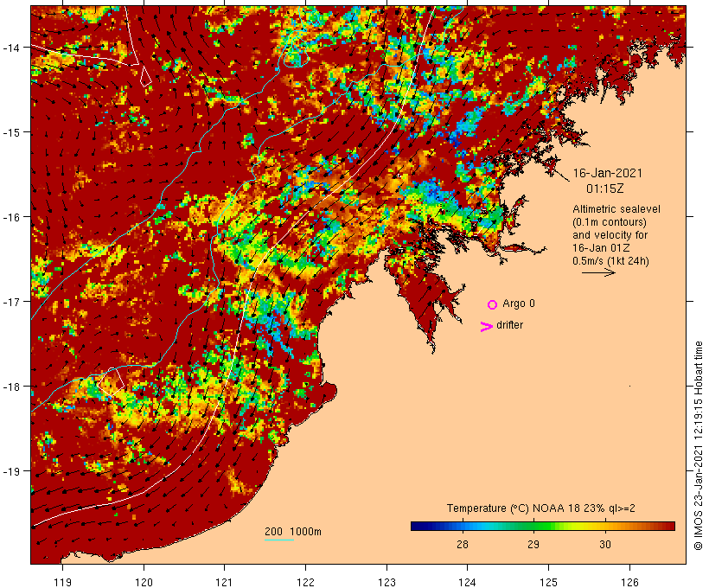709x588 pixels.
Task: Click the longitude label '120'
Action: tap(144, 582)
